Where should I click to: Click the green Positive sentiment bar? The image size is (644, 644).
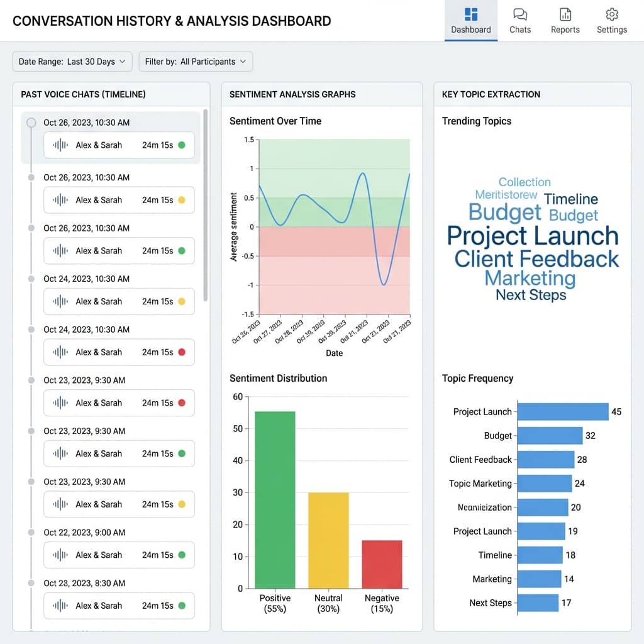(x=275, y=499)
